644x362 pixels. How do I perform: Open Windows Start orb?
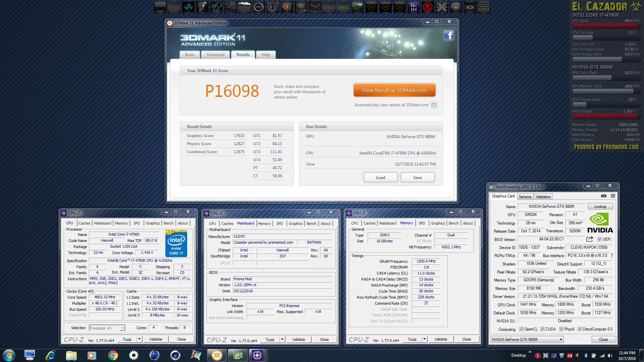click(9, 355)
